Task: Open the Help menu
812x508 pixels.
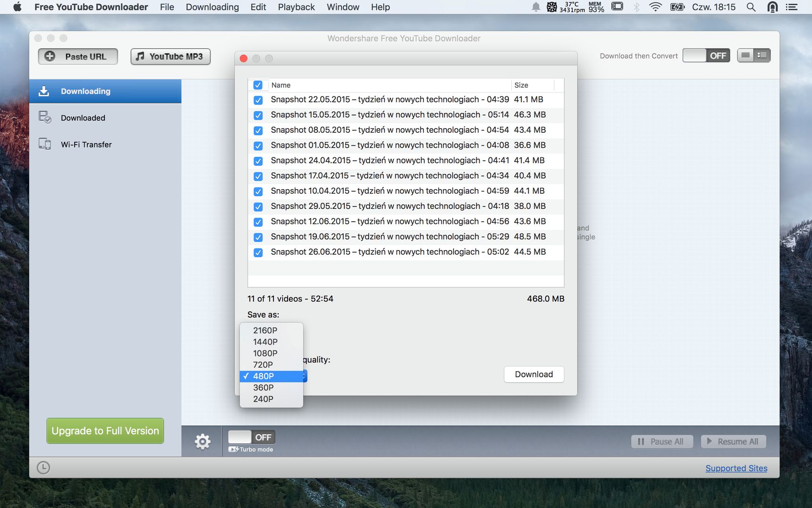Action: 381,7
